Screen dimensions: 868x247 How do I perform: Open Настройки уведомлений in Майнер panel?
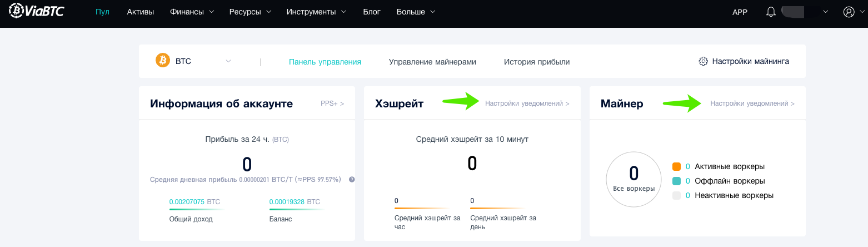[x=752, y=103]
